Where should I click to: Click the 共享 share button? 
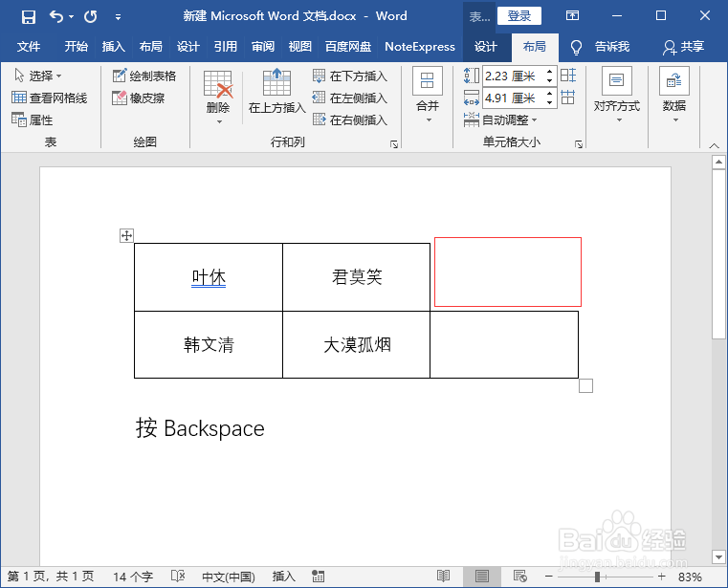point(684,47)
